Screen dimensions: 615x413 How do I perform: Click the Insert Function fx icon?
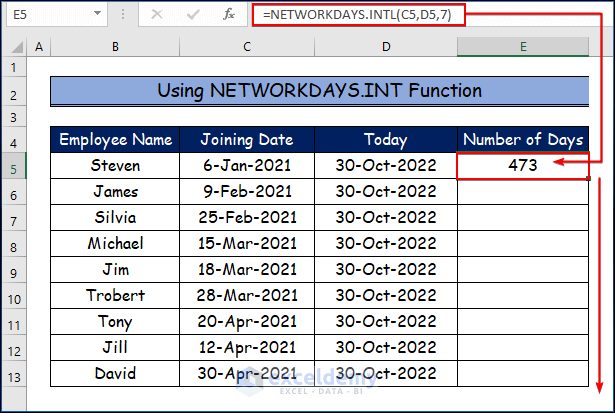coord(229,15)
